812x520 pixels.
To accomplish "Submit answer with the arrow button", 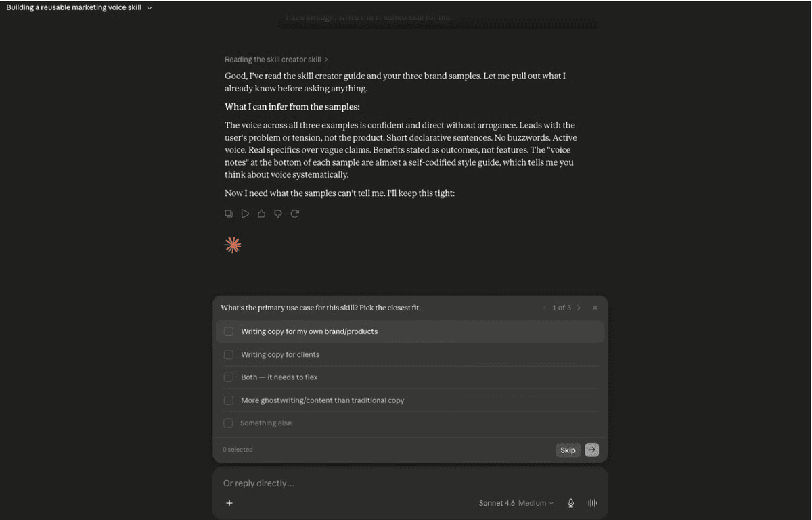I will [x=592, y=450].
